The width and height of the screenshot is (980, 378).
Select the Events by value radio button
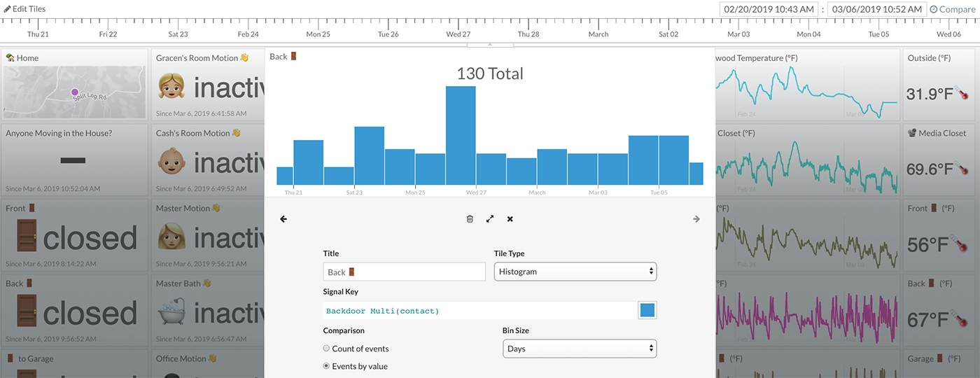point(326,366)
